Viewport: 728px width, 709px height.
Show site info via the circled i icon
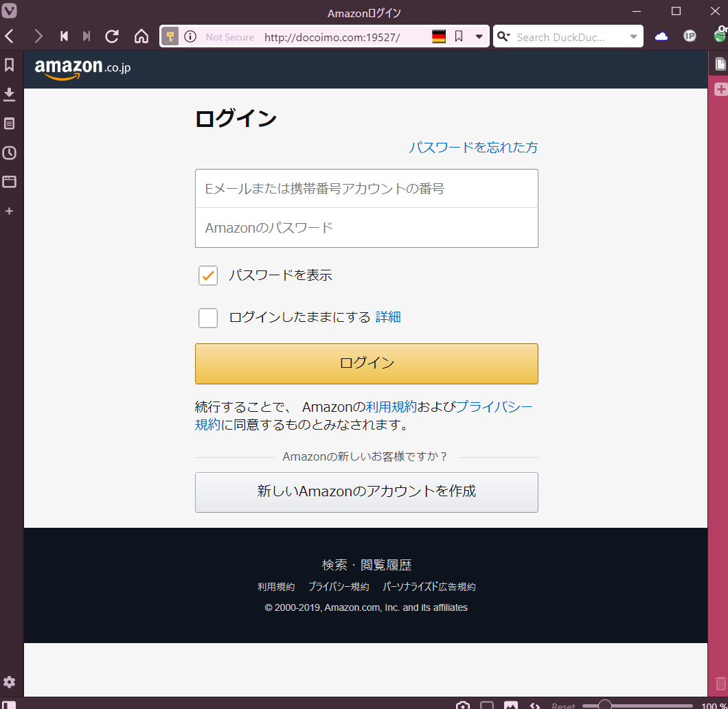click(190, 36)
